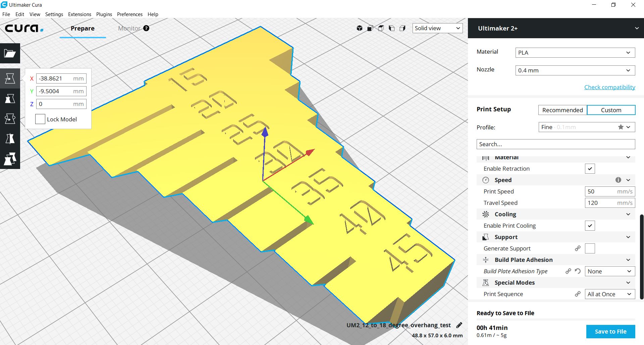Open the Extensions menu
Image resolution: width=644 pixels, height=345 pixels.
coord(79,14)
